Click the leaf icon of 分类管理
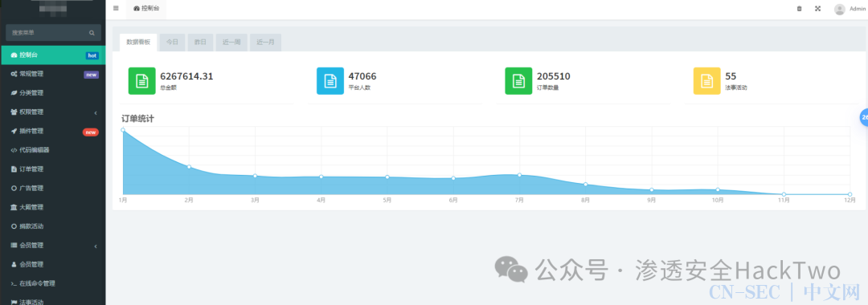868x305 pixels. [14, 93]
